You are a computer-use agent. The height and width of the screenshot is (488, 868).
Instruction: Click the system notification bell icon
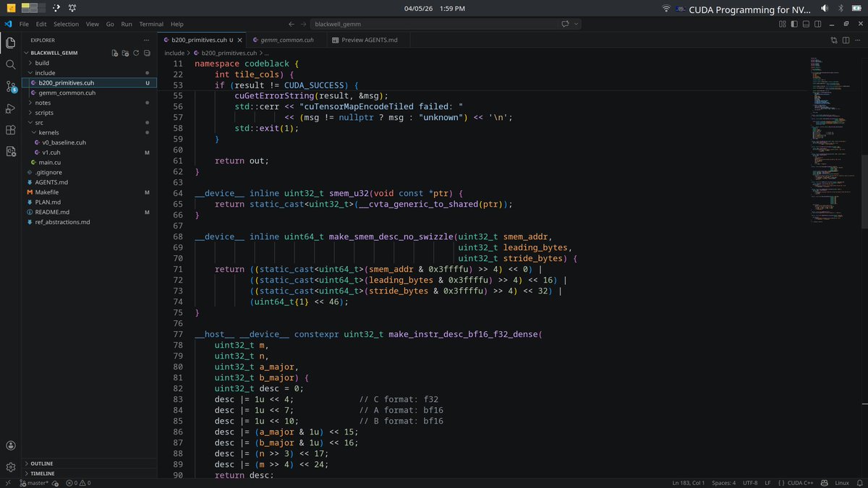pos(72,9)
